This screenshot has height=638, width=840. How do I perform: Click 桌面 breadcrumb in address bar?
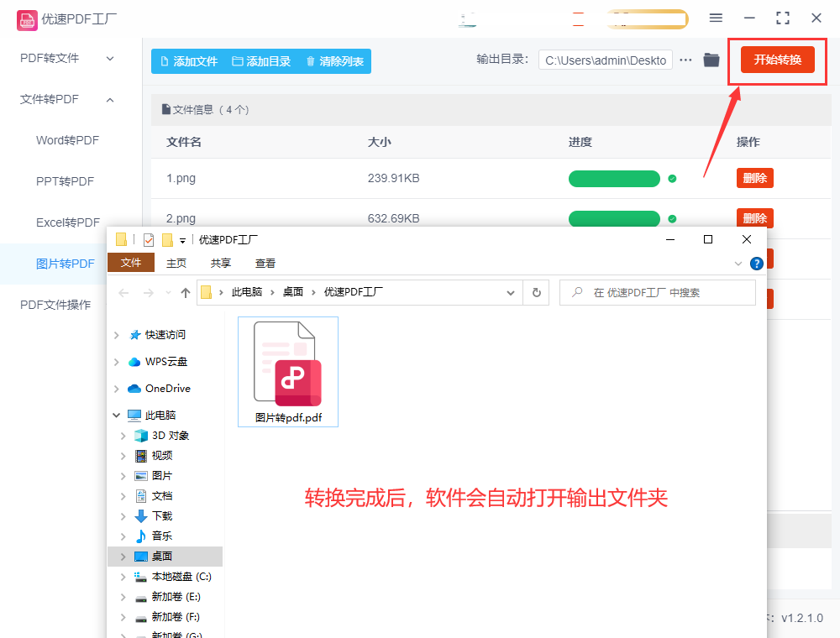(x=293, y=292)
